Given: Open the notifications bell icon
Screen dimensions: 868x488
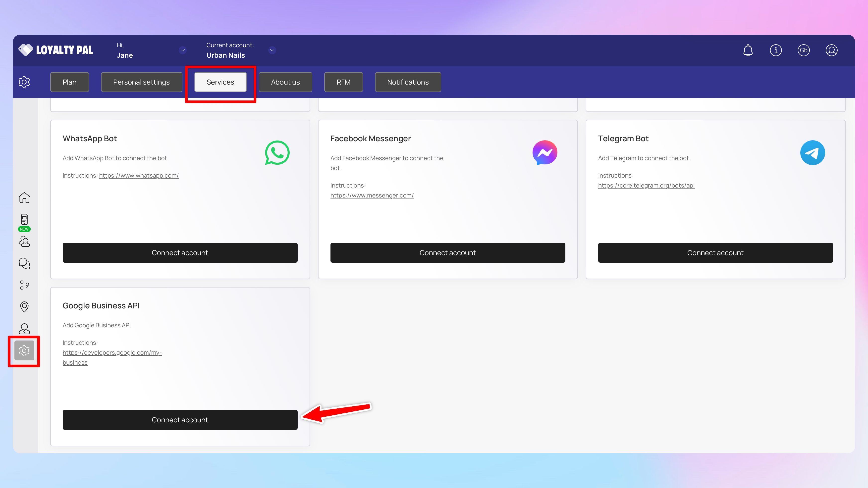Looking at the screenshot, I should coord(748,50).
